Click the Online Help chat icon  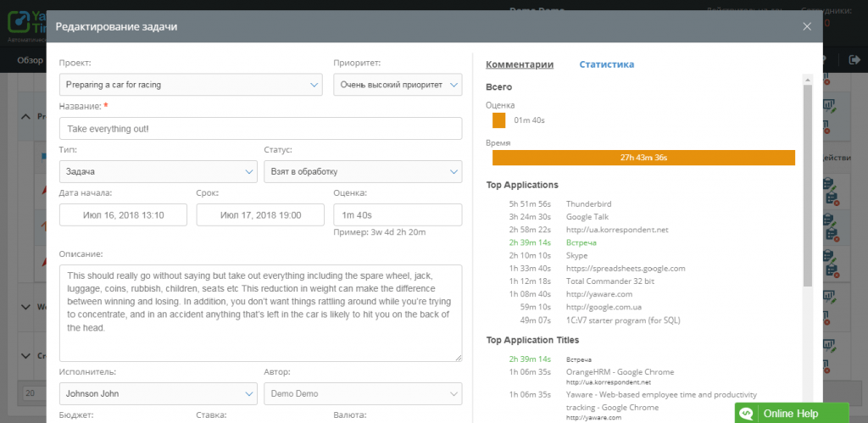pyautogui.click(x=746, y=413)
